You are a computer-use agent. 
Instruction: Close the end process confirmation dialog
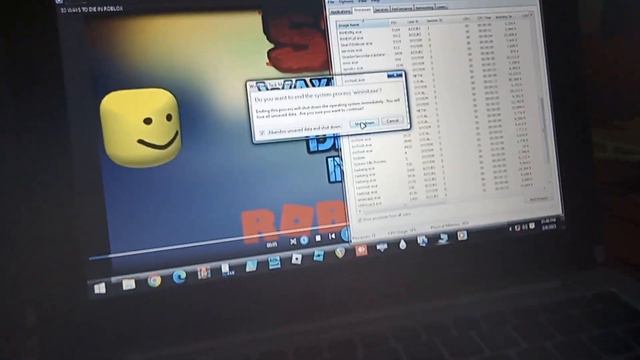click(x=395, y=75)
